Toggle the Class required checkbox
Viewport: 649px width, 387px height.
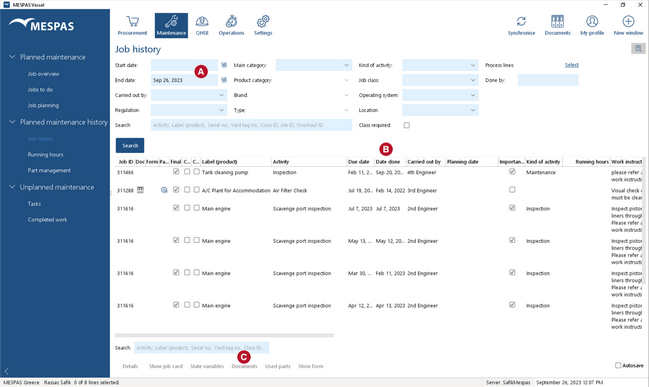(x=407, y=125)
